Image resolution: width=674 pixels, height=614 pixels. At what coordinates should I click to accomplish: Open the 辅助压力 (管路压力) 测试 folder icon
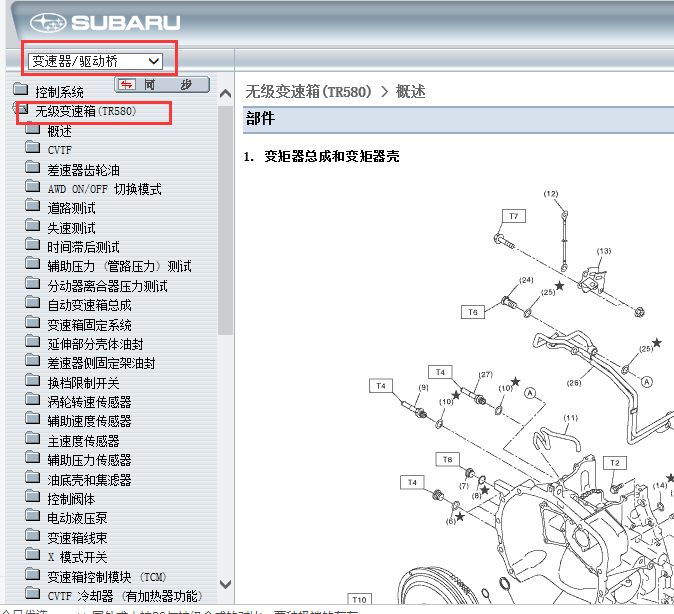(x=32, y=264)
